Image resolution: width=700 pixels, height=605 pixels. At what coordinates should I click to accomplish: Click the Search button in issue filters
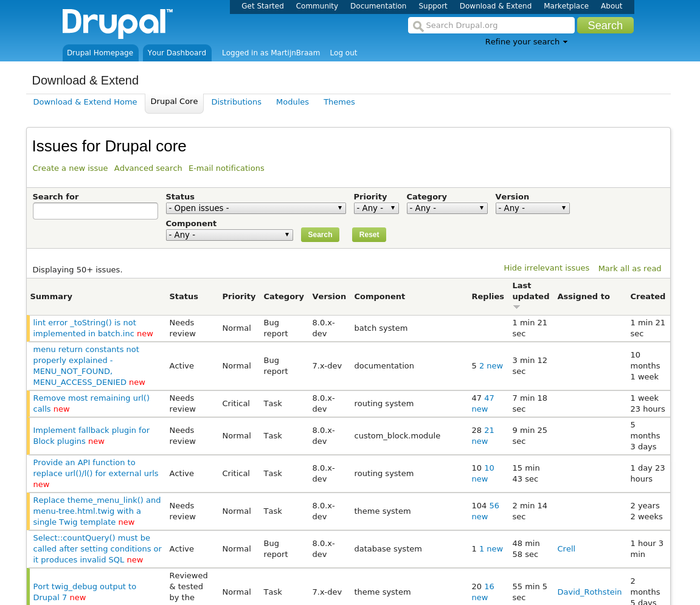tap(320, 235)
